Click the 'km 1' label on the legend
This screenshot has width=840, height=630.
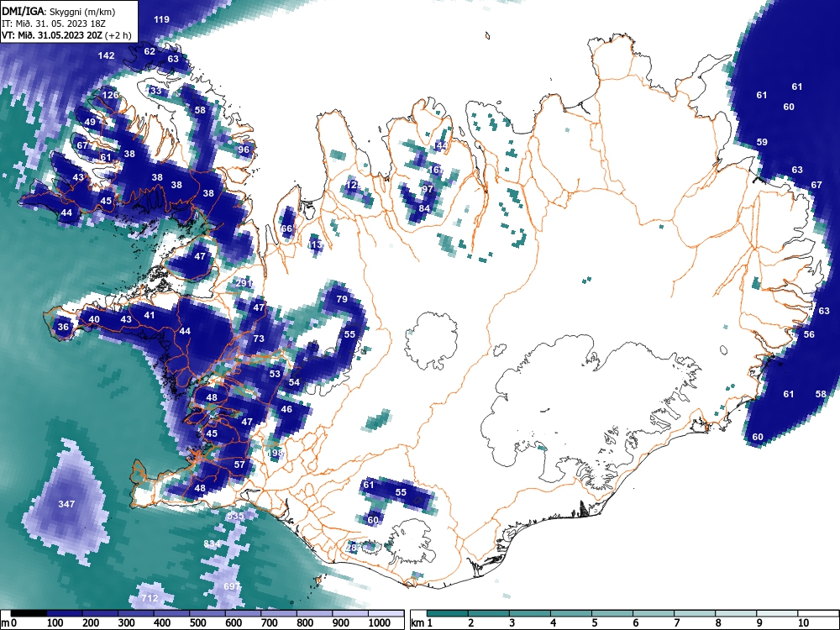(x=423, y=622)
